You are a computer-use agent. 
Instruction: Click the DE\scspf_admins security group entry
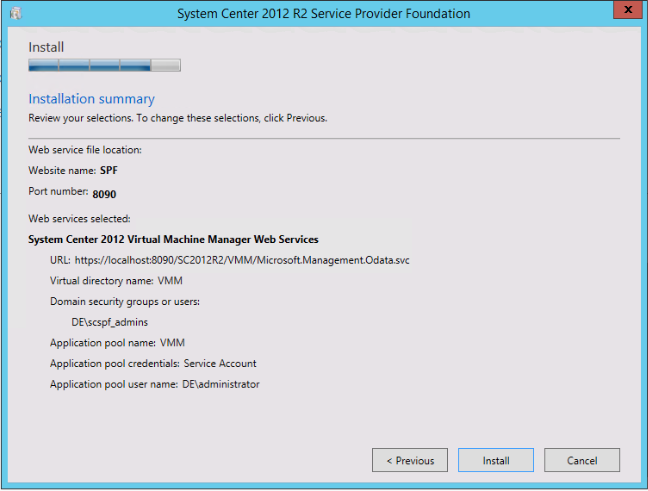tap(109, 322)
